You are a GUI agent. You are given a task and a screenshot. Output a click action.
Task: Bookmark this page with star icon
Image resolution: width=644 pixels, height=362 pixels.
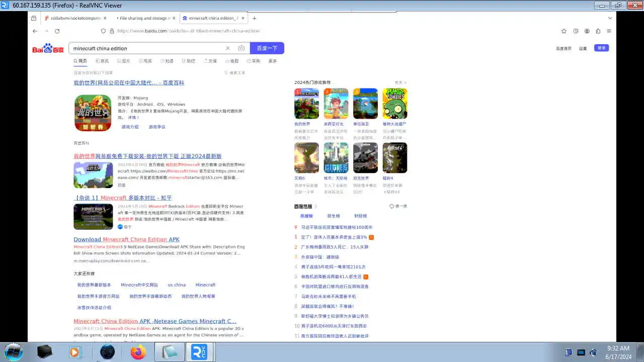(x=564, y=31)
